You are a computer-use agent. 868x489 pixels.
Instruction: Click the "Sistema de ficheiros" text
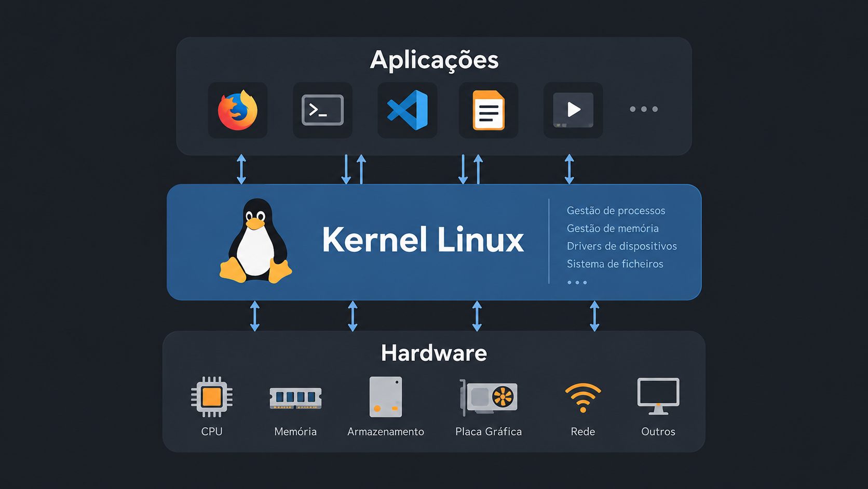tap(615, 263)
